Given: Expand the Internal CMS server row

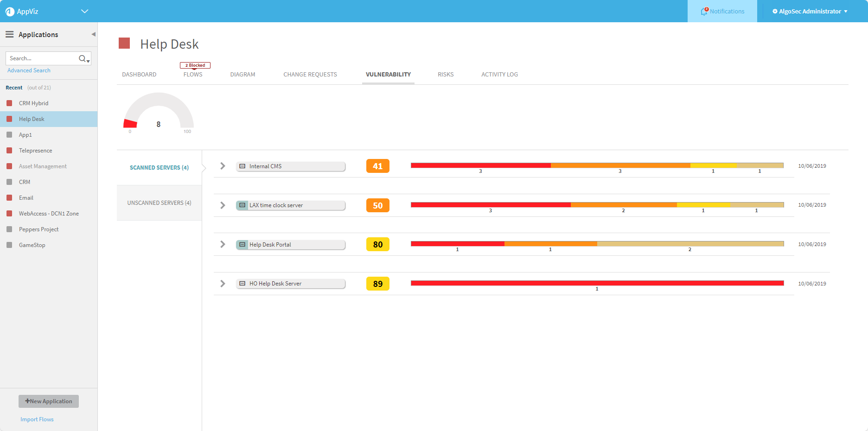Looking at the screenshot, I should pyautogui.click(x=223, y=166).
